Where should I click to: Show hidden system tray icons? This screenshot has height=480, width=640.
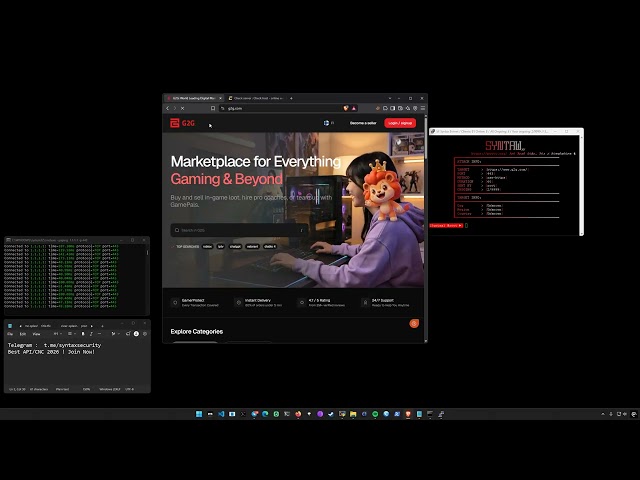(x=603, y=414)
